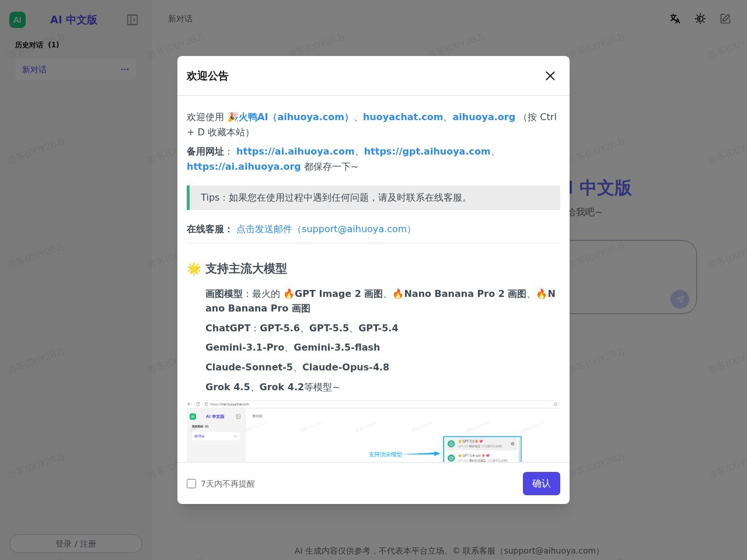Click the 支持主流大模型 heading
The height and width of the screenshot is (560, 747).
point(246,268)
